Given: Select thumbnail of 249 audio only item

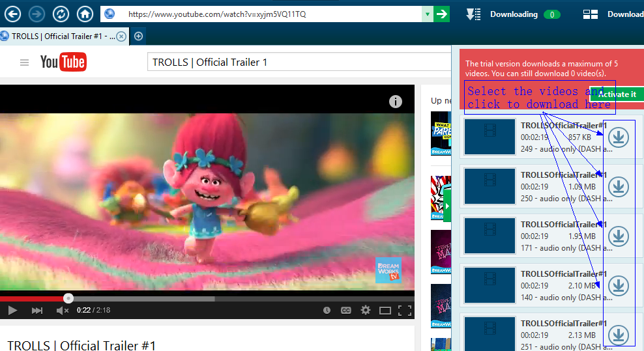Looking at the screenshot, I should [490, 137].
